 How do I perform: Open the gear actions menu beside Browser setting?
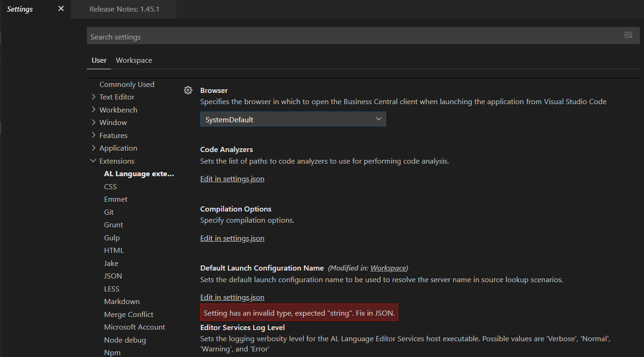[188, 90]
